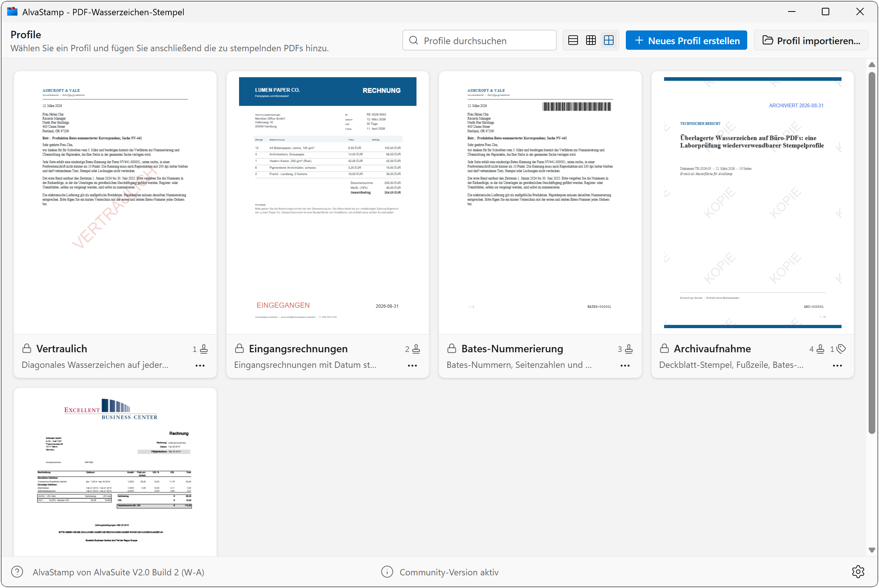Screen dimensions: 879x588
Task: Open the Eingangsrechnungen invoice thumbnail
Action: click(327, 203)
